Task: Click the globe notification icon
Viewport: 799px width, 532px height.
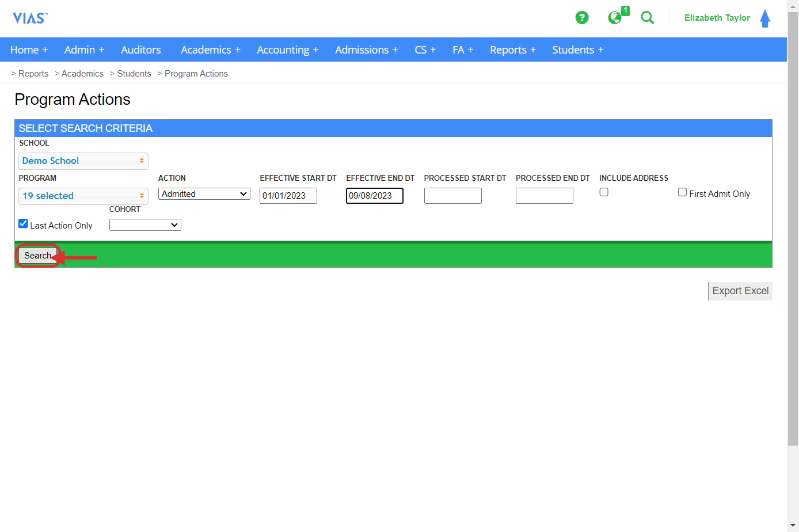Action: tap(615, 18)
